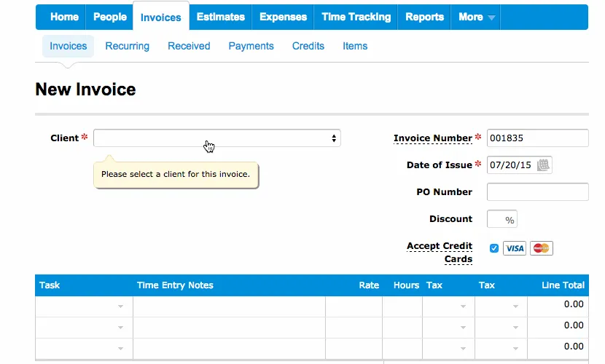Click first row Time Entry Notes cell
The width and height of the screenshot is (605, 364).
229,306
